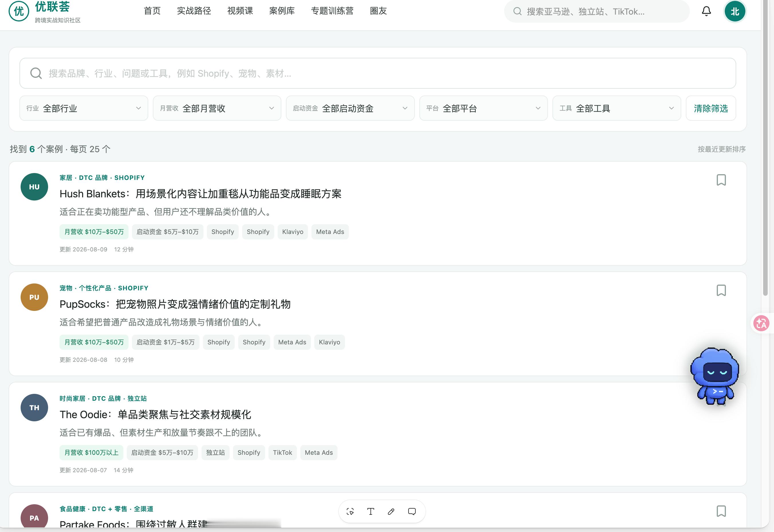Go to 案例库 nav item
774x532 pixels.
[282, 11]
